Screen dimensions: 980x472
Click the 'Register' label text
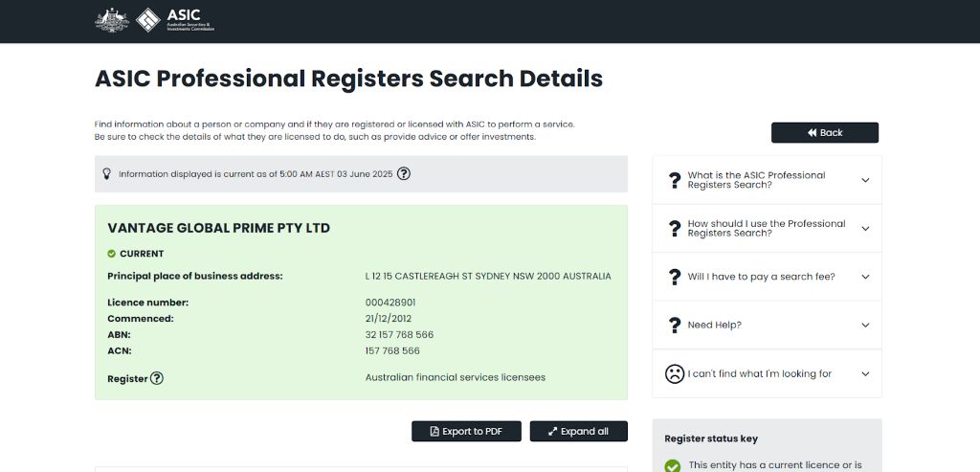tap(127, 379)
